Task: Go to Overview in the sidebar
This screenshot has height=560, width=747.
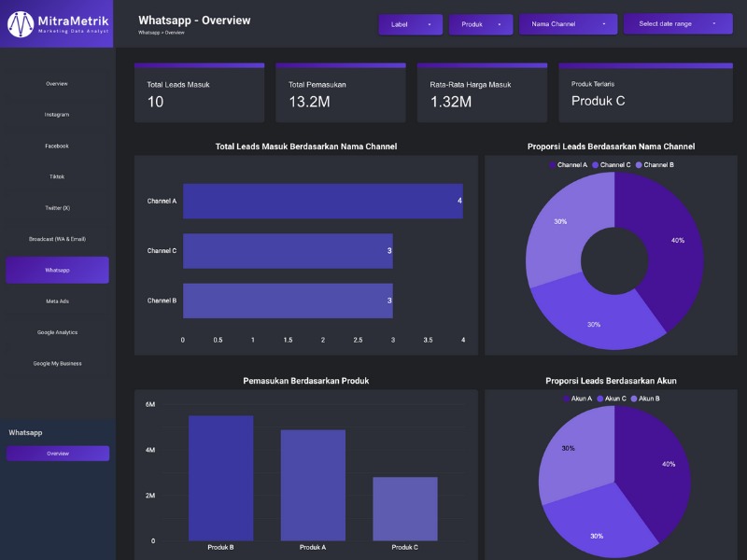Action: [x=57, y=84]
